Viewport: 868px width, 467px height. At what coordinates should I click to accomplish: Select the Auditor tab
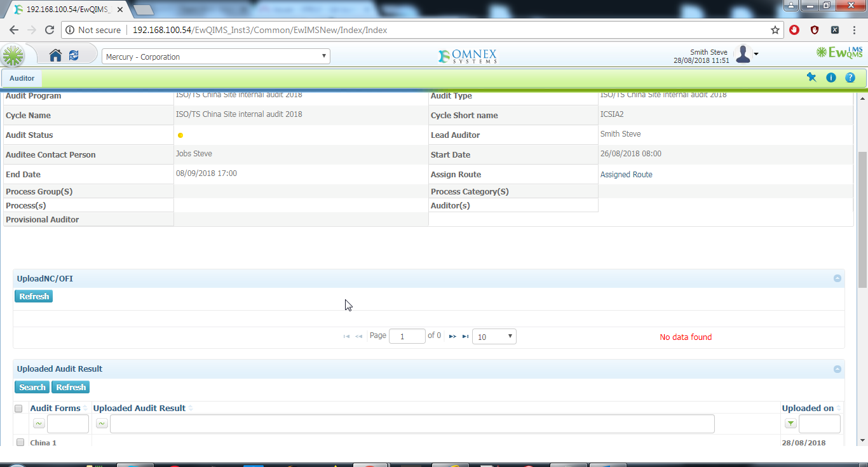pyautogui.click(x=22, y=78)
